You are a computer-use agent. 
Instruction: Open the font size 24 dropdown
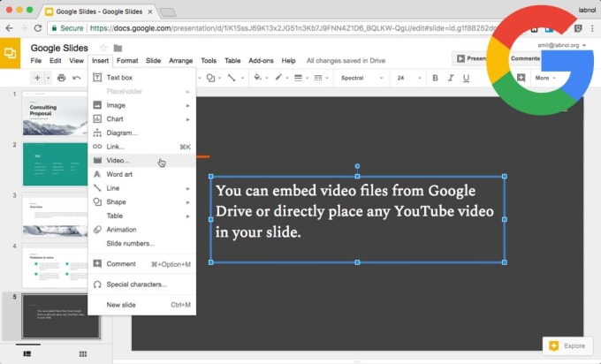point(408,78)
